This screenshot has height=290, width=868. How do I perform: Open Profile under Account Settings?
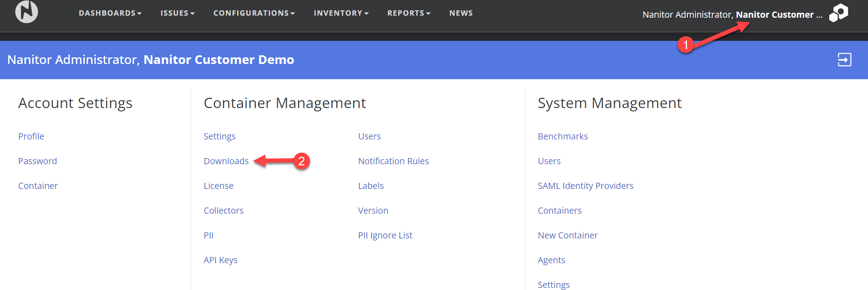[31, 137]
